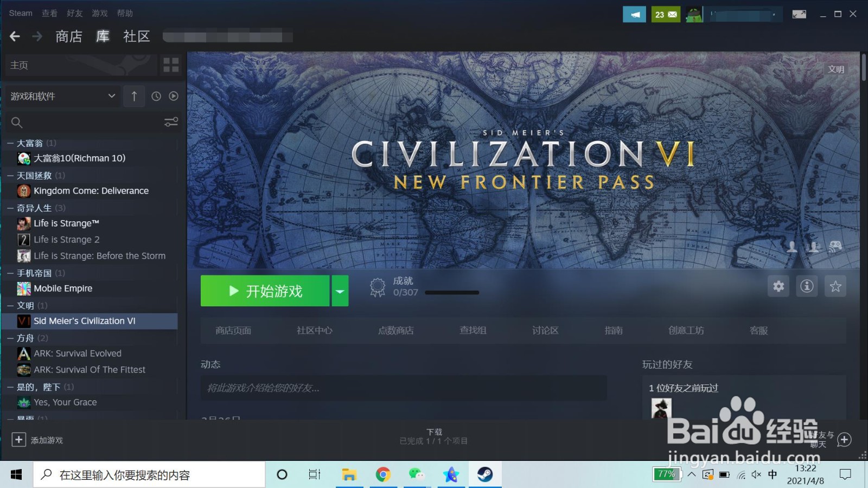Open the 商店页面 link
Viewport: 868px width, 488px height.
pyautogui.click(x=233, y=330)
